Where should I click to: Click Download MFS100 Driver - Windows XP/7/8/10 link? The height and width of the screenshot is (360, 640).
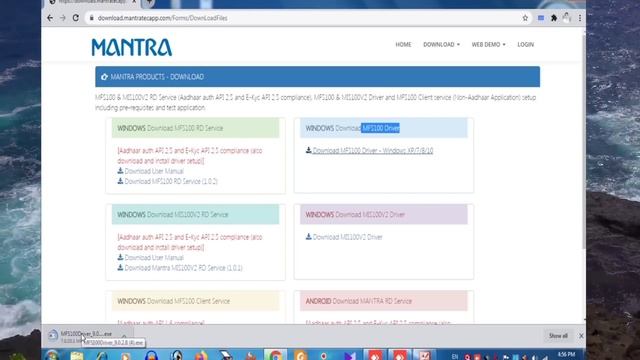[x=373, y=151]
